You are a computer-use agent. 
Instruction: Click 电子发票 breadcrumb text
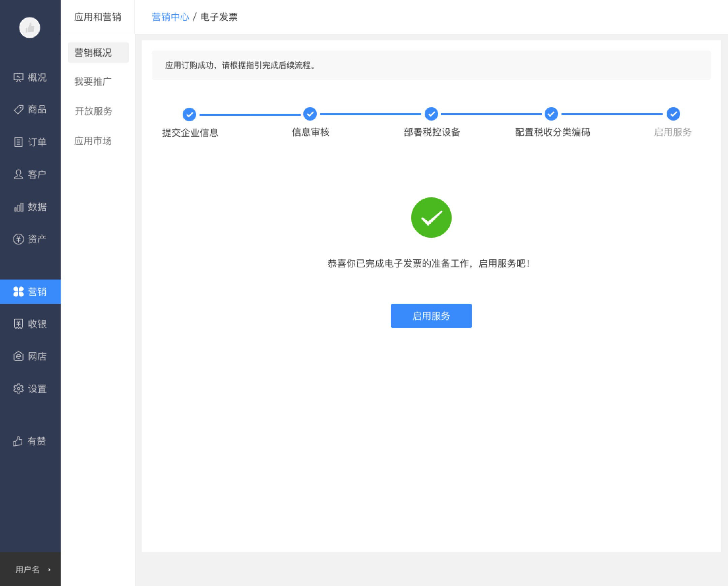pyautogui.click(x=219, y=17)
